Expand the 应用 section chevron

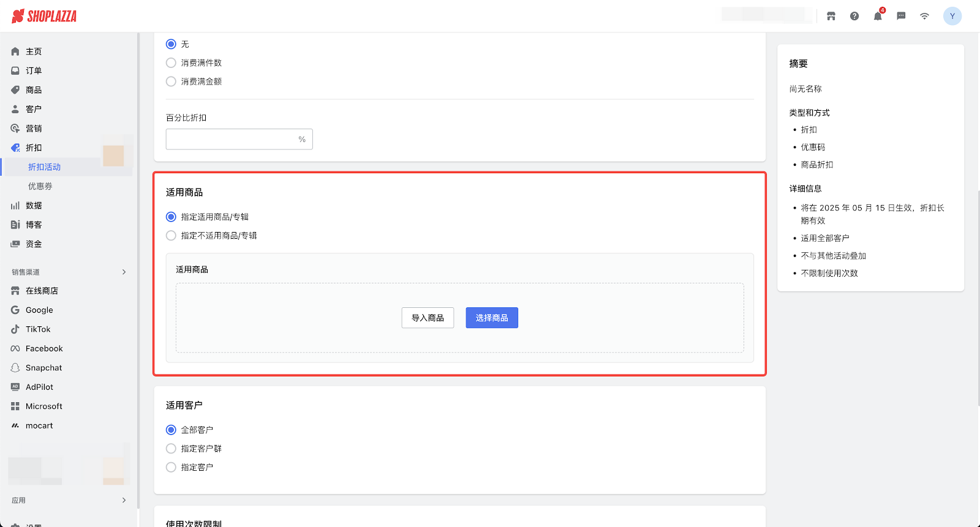(124, 500)
